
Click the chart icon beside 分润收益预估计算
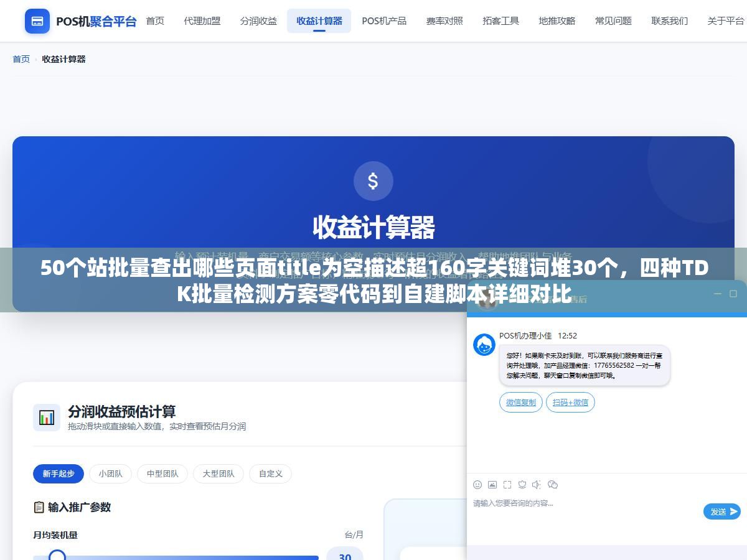click(47, 418)
